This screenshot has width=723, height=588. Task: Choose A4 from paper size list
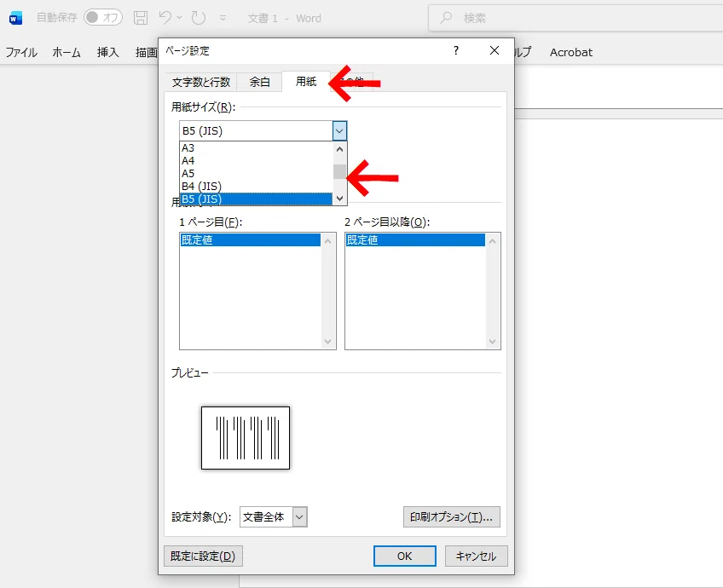pyautogui.click(x=256, y=161)
